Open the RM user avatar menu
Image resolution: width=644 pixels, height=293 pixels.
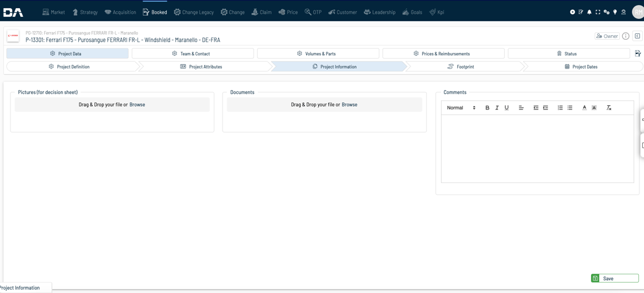(638, 12)
